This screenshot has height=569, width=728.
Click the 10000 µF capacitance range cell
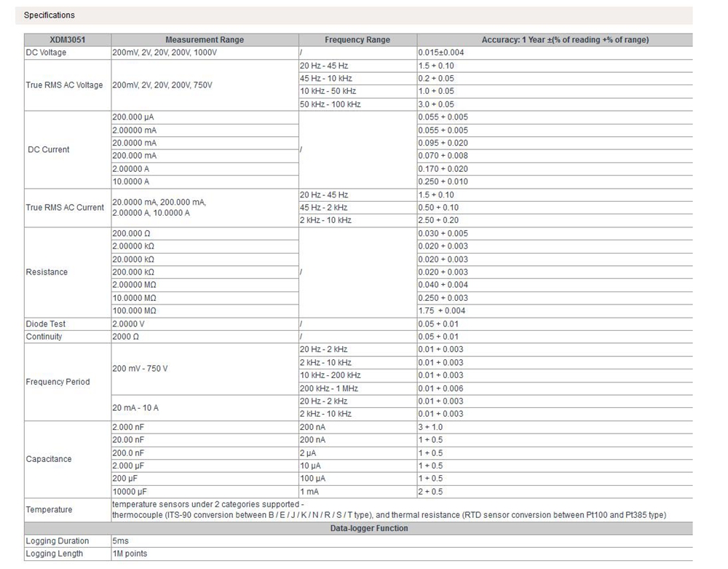click(x=130, y=492)
